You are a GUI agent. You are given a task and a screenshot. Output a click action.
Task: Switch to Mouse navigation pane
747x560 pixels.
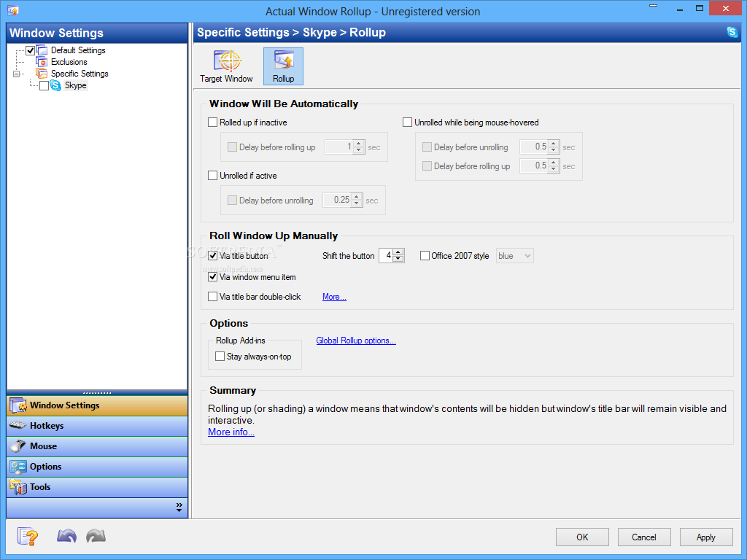tap(97, 446)
